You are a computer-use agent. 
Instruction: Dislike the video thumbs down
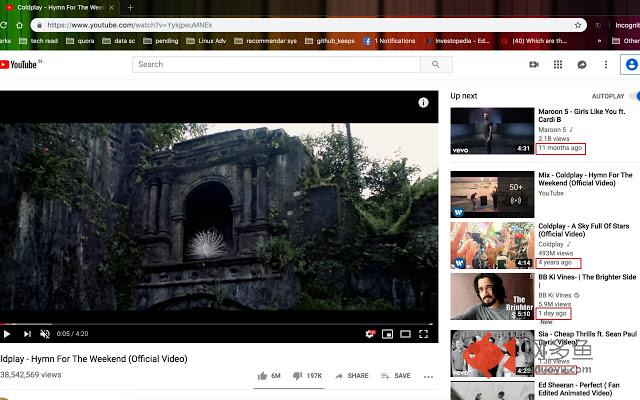pyautogui.click(x=307, y=376)
